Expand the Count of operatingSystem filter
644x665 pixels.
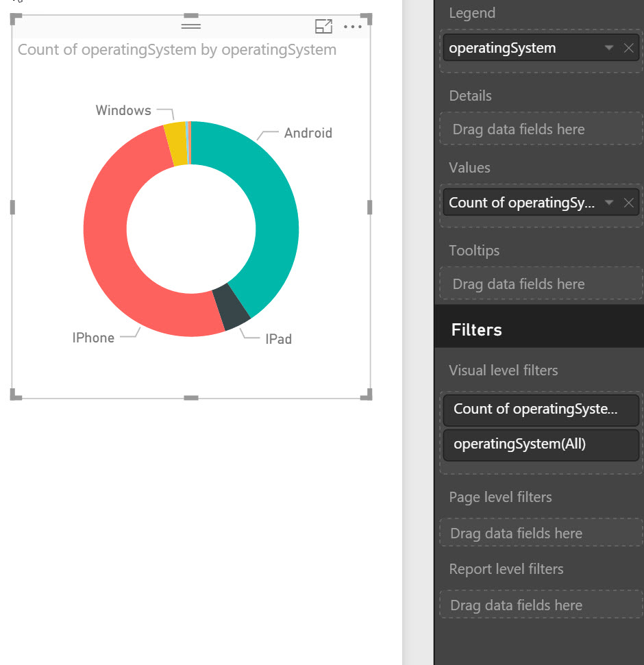pos(541,410)
